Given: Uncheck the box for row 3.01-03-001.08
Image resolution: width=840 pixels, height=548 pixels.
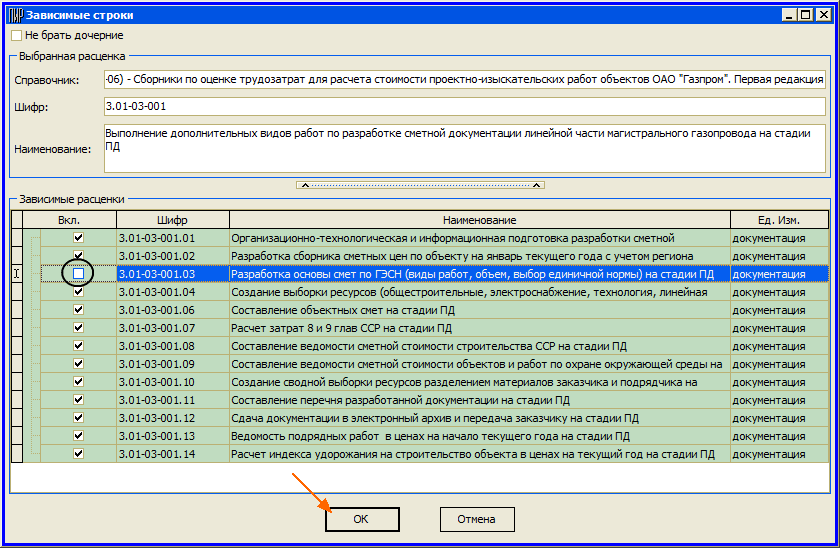Looking at the screenshot, I should point(78,345).
